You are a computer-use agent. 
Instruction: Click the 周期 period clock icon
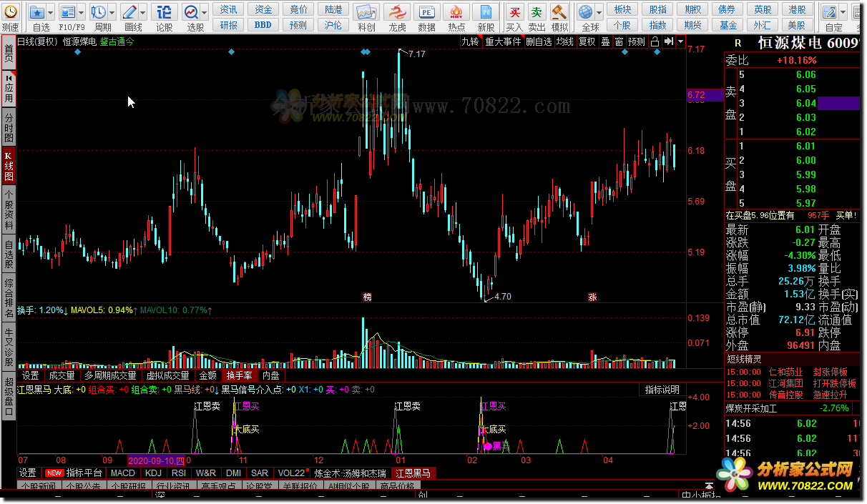click(98, 12)
